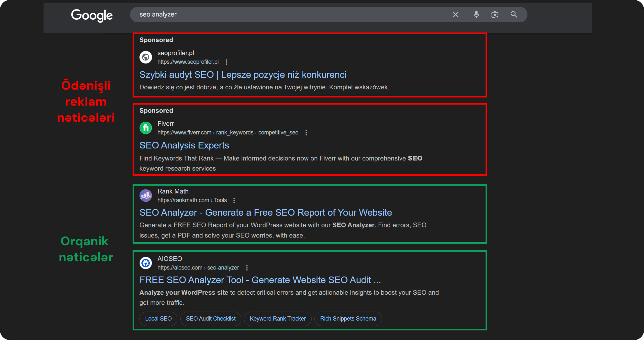Select the 'Local SEO' sitelink chip
The image size is (644, 340).
pyautogui.click(x=158, y=319)
